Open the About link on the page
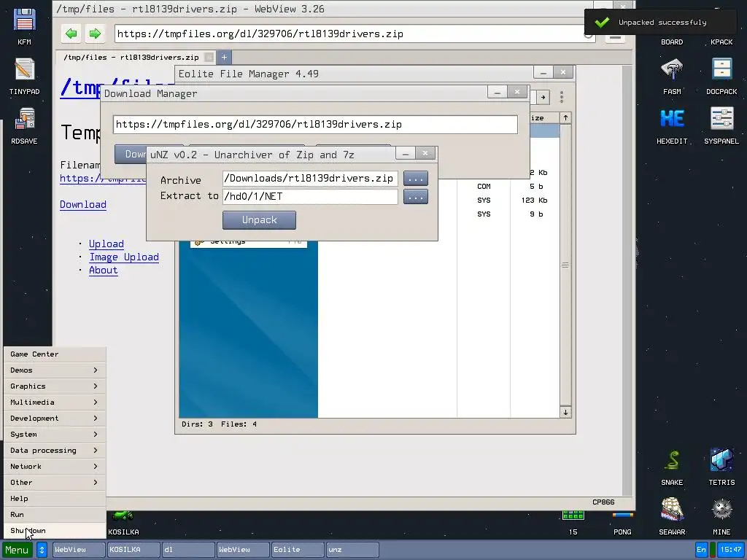The width and height of the screenshot is (747, 560). 103,270
